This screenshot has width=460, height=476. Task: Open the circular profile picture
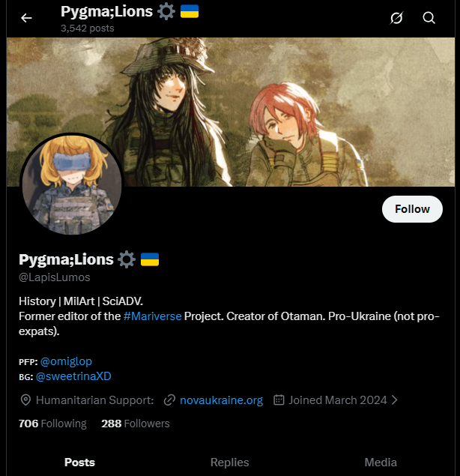(x=72, y=184)
